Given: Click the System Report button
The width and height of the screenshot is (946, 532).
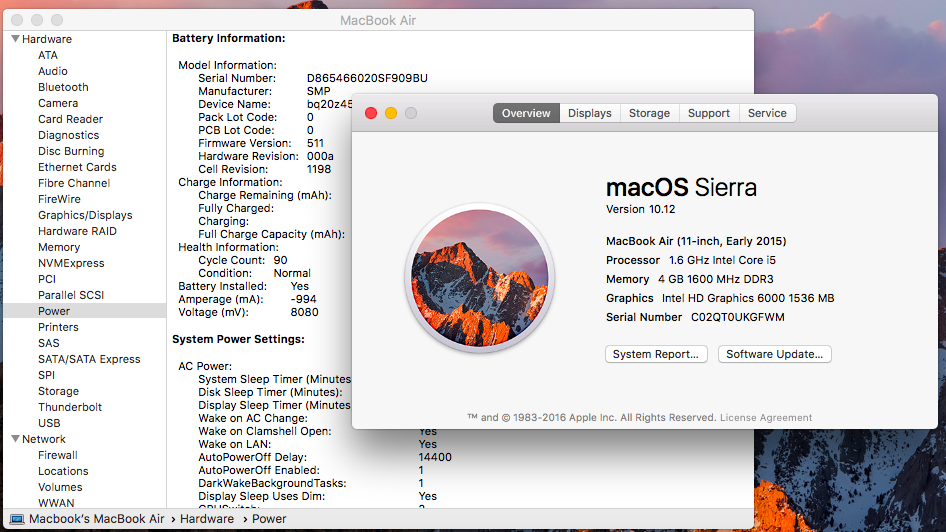Looking at the screenshot, I should (657, 354).
